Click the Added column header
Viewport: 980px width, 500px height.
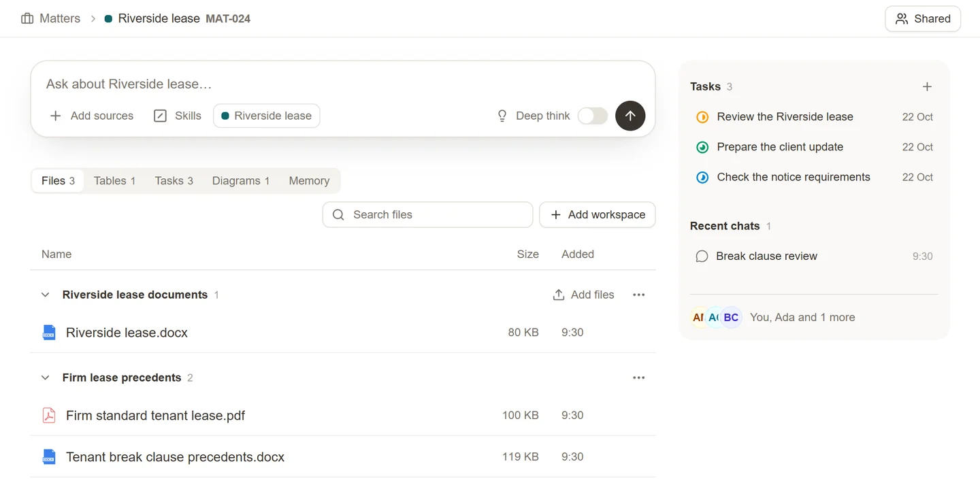(x=578, y=254)
